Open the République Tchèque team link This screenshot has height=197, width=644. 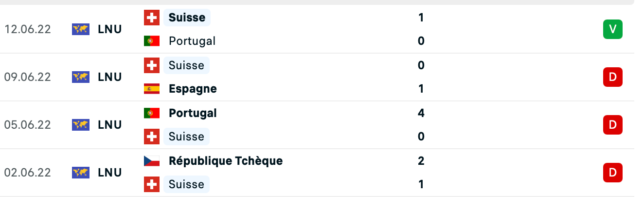(226, 160)
